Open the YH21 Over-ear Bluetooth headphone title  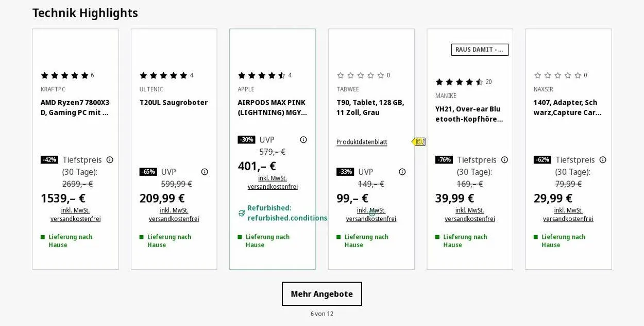tap(469, 114)
